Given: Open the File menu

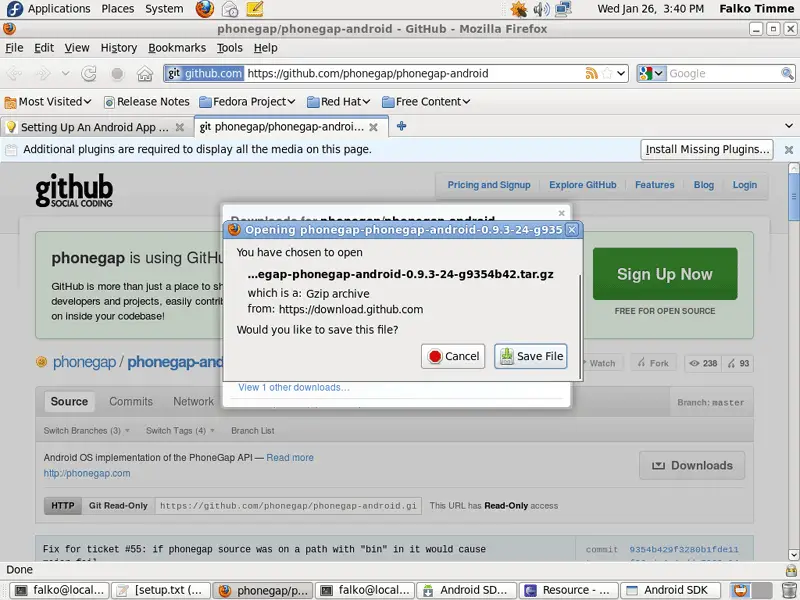Looking at the screenshot, I should 14,48.
